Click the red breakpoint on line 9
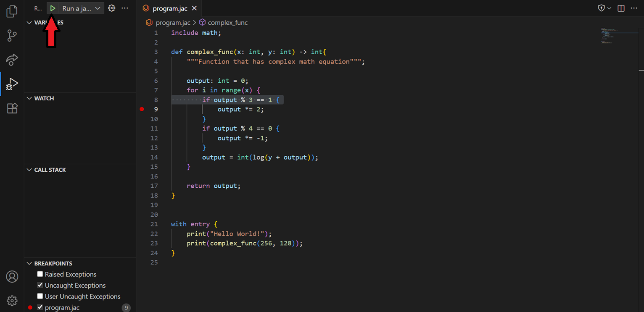 pyautogui.click(x=142, y=109)
